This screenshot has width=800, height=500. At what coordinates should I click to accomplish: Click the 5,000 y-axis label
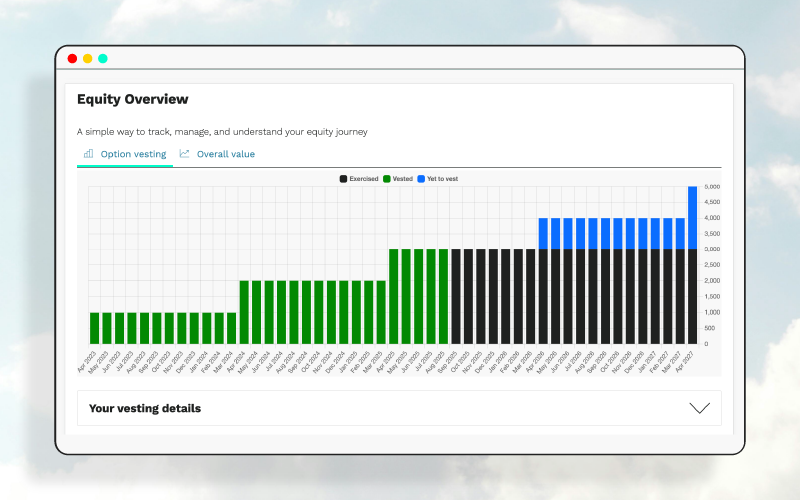712,187
